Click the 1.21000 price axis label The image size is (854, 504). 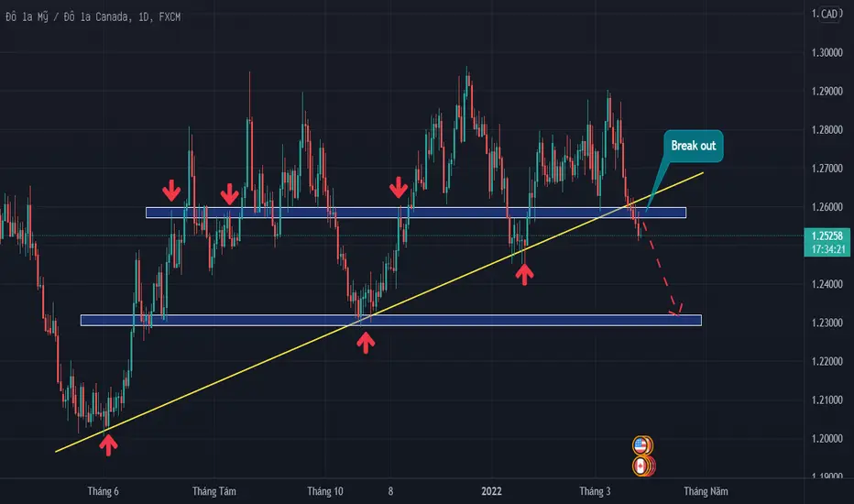click(x=827, y=400)
